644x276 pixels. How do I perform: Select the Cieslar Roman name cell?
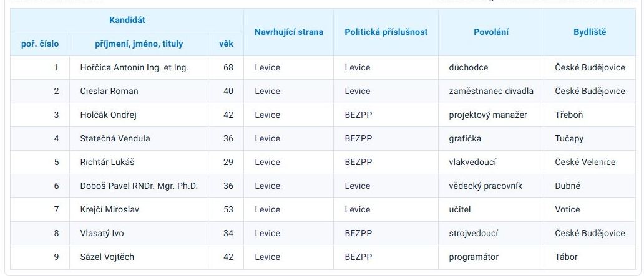tap(109, 91)
